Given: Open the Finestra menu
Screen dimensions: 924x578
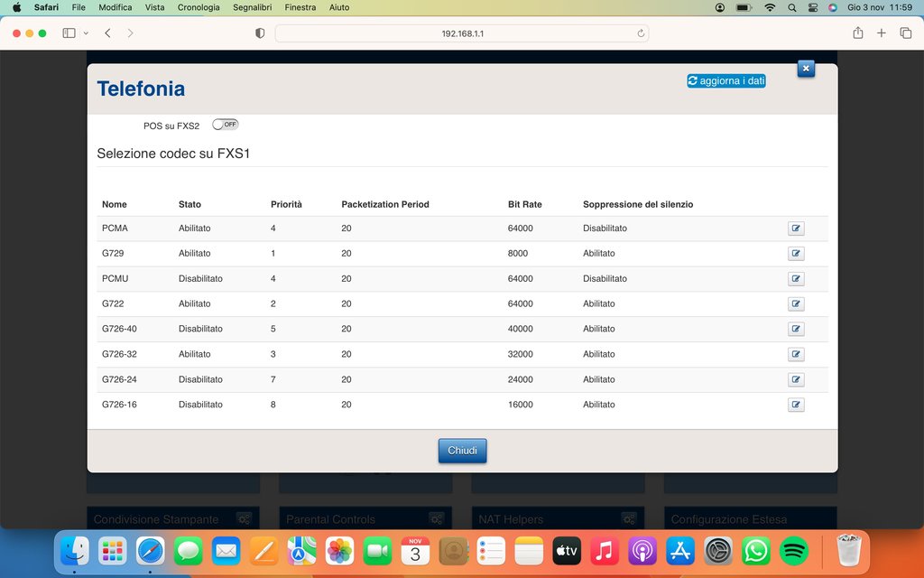Looking at the screenshot, I should point(300,7).
